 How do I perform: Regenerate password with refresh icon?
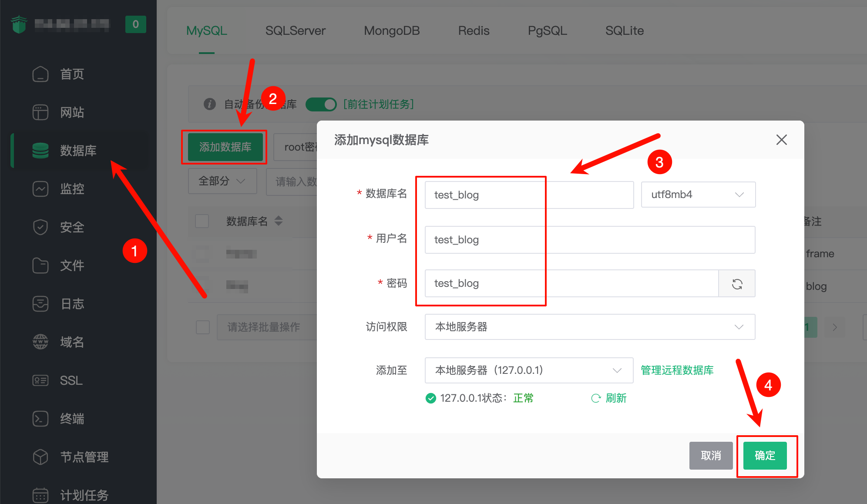tap(737, 284)
